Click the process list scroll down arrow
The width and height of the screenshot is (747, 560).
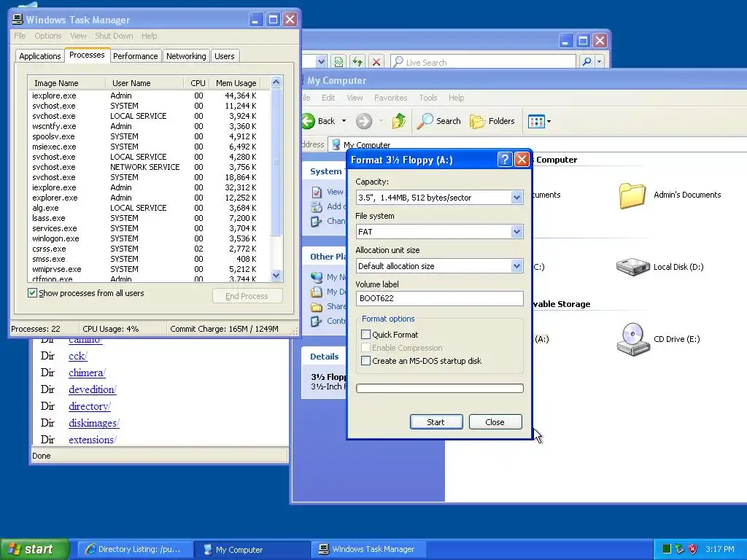click(x=276, y=275)
